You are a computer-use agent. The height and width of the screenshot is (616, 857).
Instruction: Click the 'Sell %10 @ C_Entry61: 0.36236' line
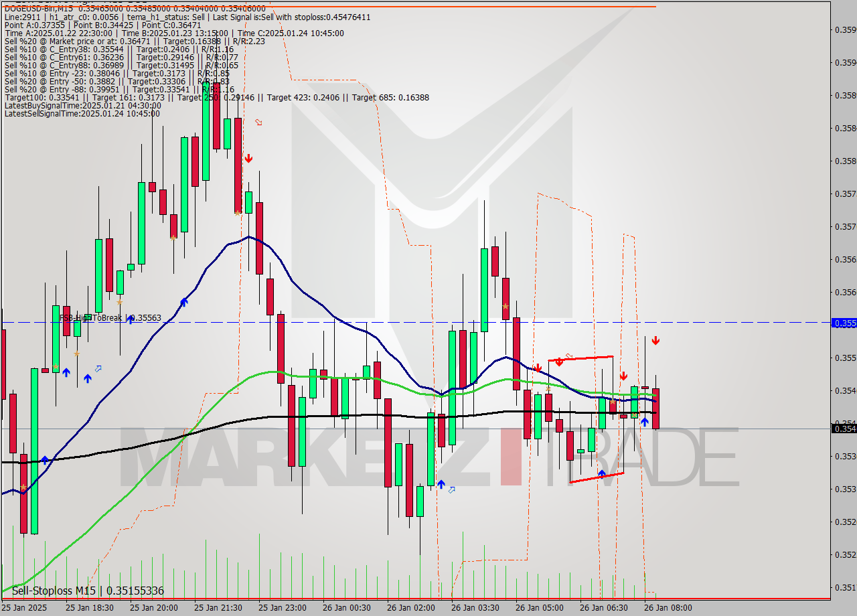point(121,57)
